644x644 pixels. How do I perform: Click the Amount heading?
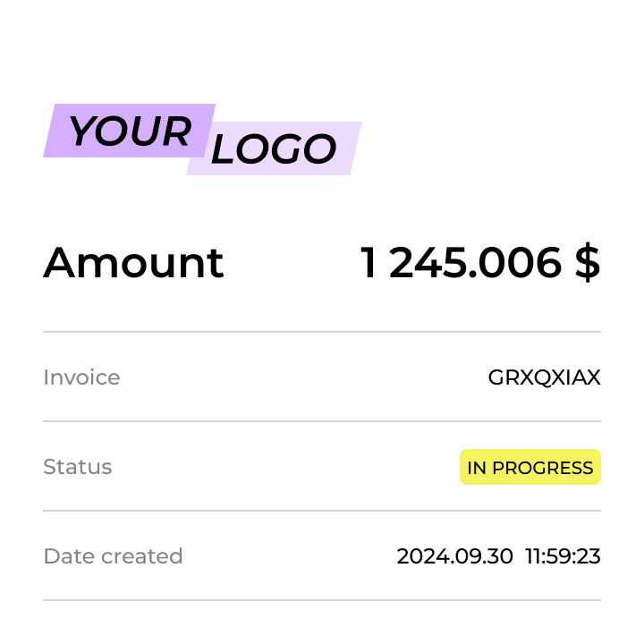tap(133, 263)
